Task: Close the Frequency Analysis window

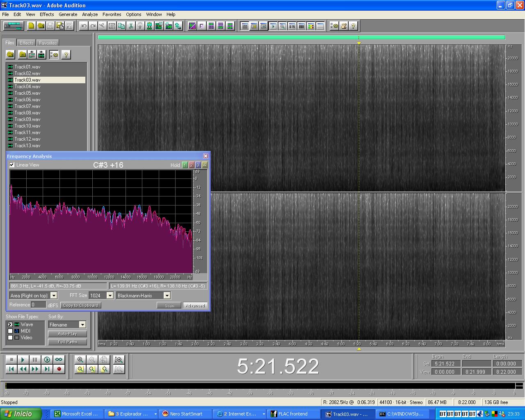Action: coord(205,156)
